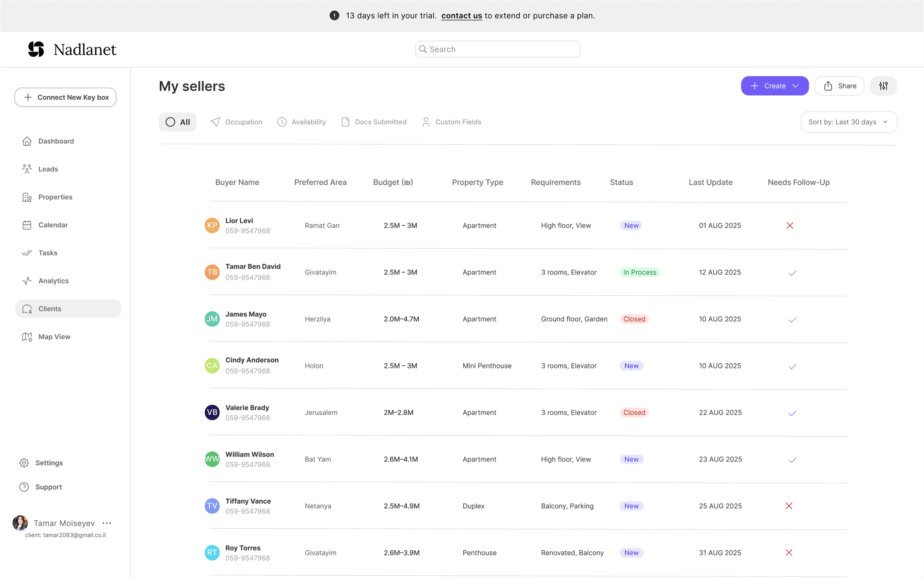
Task: Click the trial warning alert icon
Action: [334, 15]
